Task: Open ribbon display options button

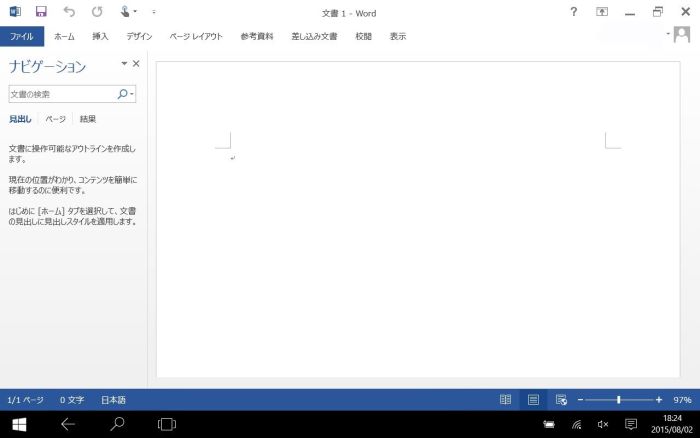Action: pos(602,12)
